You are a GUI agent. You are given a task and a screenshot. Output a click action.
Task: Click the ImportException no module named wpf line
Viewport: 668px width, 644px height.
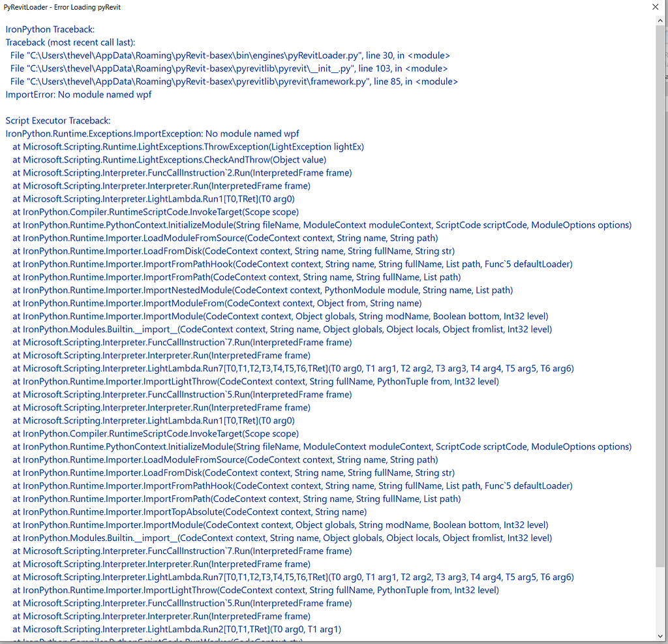(150, 133)
